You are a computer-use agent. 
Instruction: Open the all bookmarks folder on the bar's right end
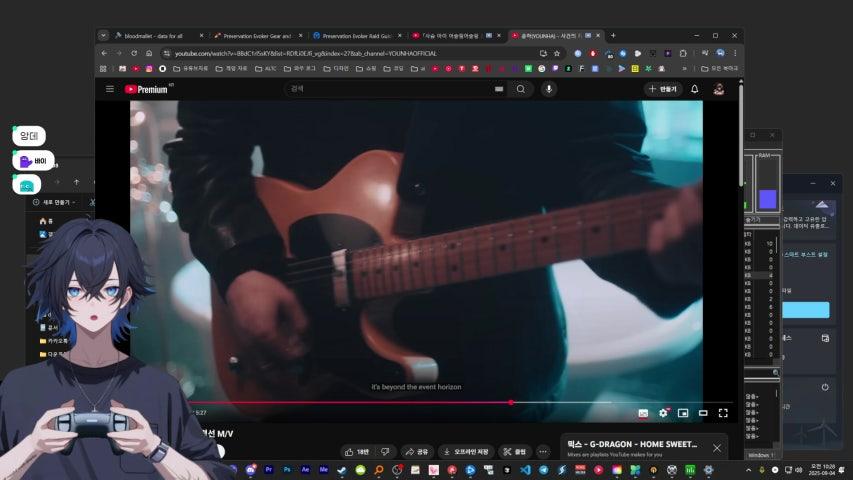point(719,69)
